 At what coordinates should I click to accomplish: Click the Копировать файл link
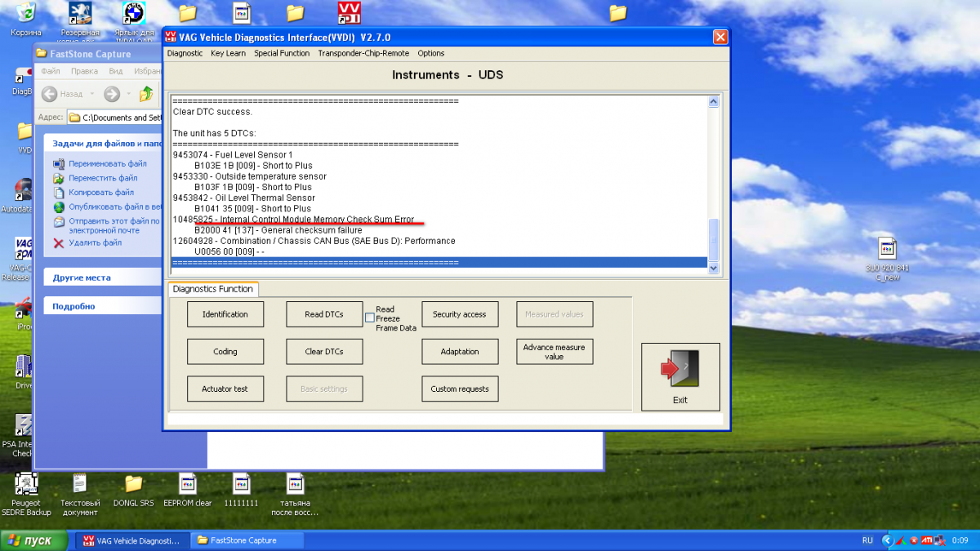click(101, 193)
